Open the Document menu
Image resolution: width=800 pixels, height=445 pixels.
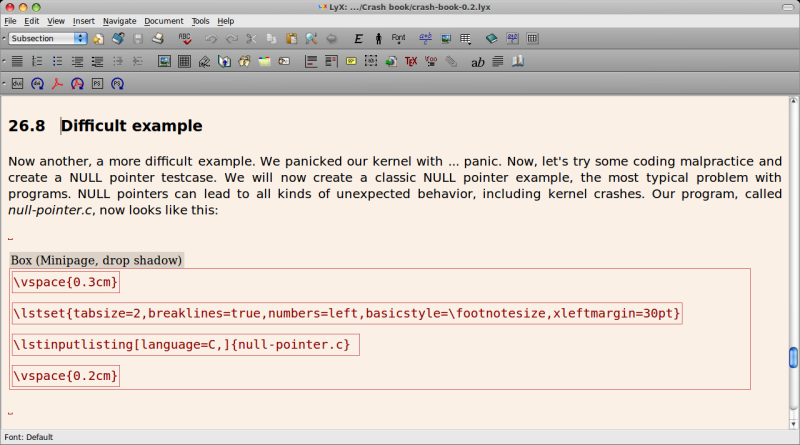click(x=163, y=20)
